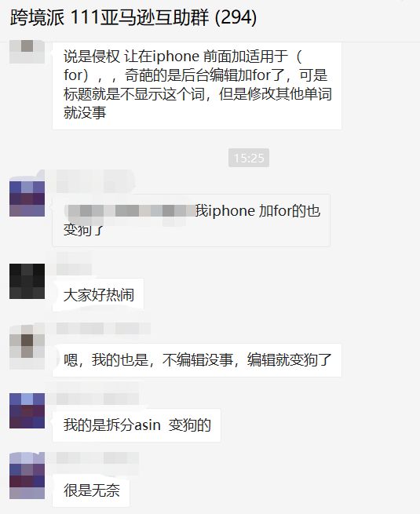Select the message 我iphone 加for的也变狗了
Image resolution: width=420 pixels, height=514 pixels.
coord(191,221)
